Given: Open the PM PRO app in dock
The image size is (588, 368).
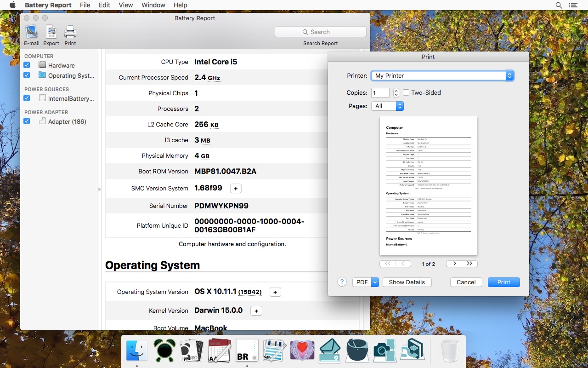Looking at the screenshot, I should click(192, 351).
